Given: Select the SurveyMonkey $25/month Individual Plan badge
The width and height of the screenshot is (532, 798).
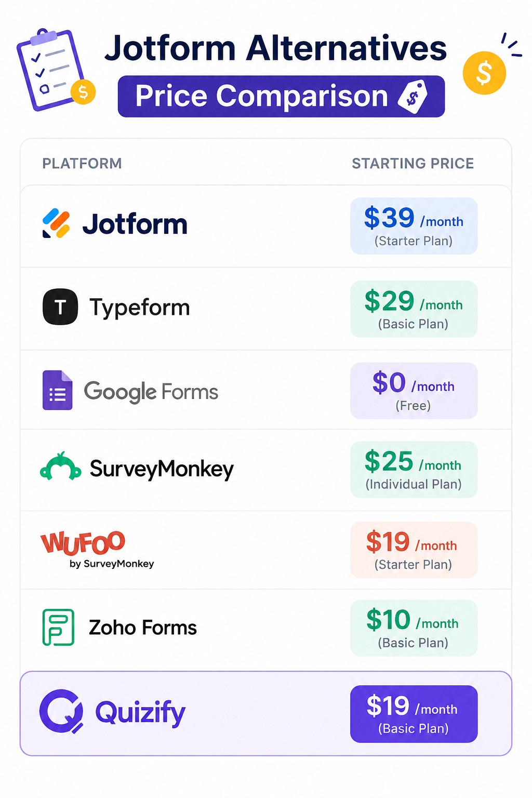Looking at the screenshot, I should [414, 470].
